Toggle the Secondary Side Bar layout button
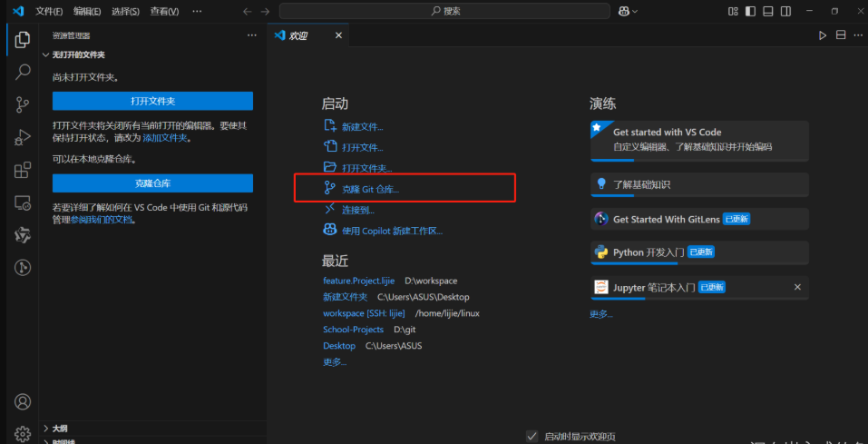The height and width of the screenshot is (444, 868). coord(785,11)
